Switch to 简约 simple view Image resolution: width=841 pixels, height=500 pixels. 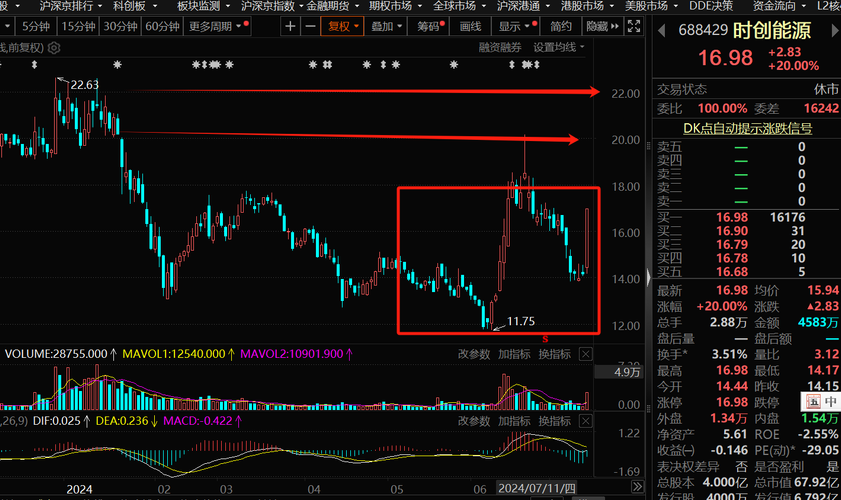[560, 26]
